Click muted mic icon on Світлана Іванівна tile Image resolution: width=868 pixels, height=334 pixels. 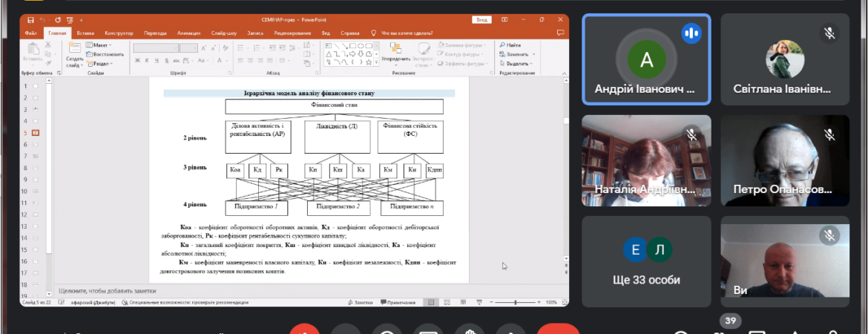coord(829,33)
